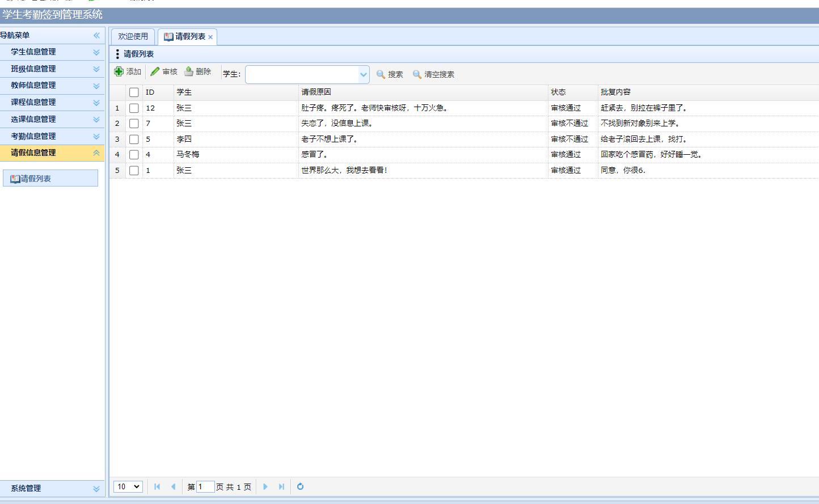Click the 搜索 button text
819x504 pixels.
pos(395,74)
